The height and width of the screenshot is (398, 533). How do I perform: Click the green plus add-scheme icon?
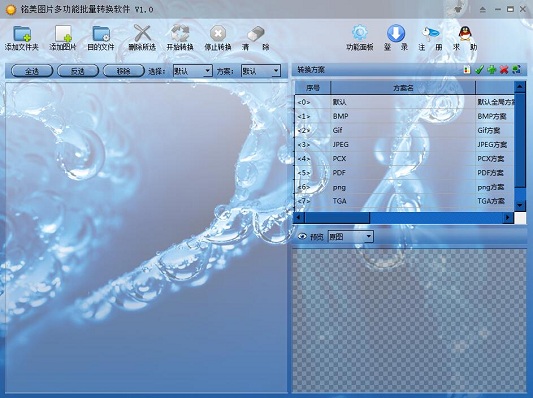492,70
